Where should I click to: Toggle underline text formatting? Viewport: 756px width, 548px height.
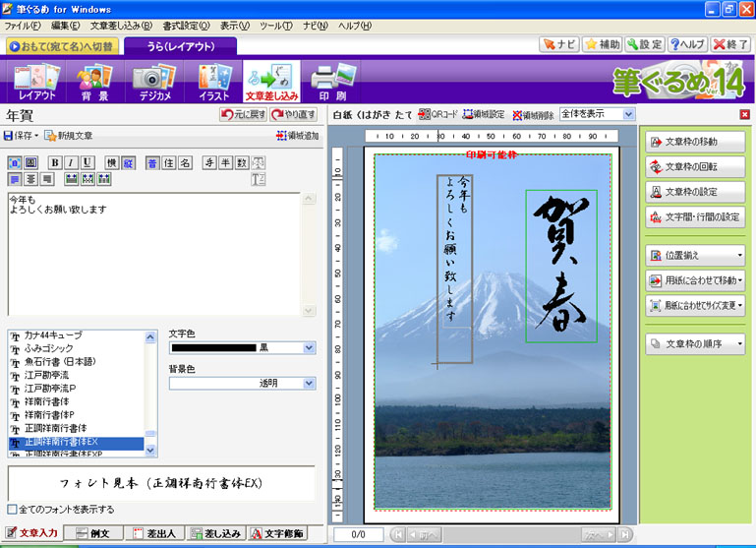click(87, 162)
